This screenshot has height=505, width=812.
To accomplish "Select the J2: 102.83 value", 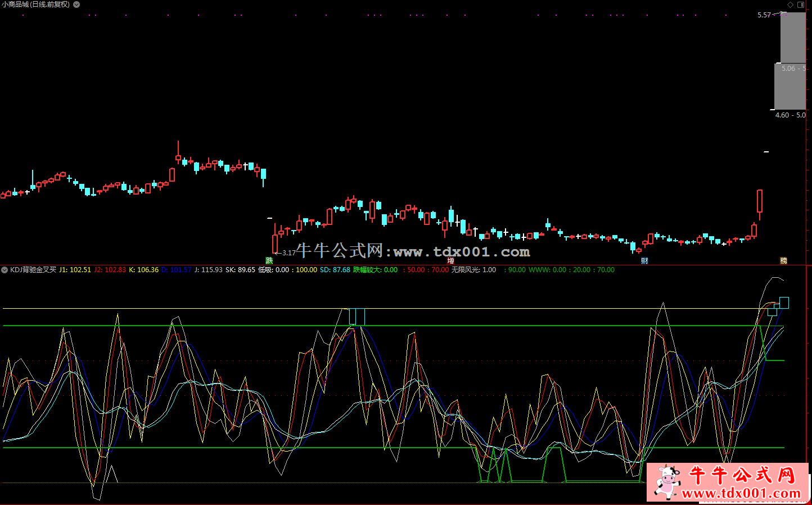I will 110,270.
